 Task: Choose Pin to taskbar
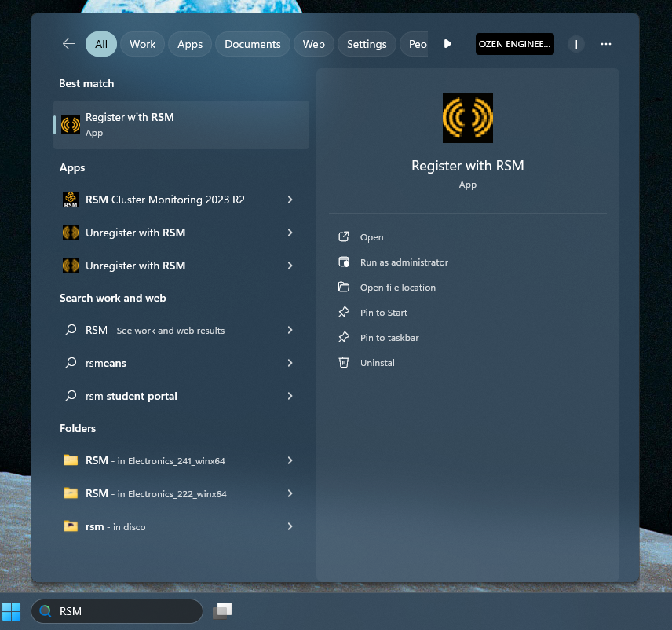click(x=389, y=338)
